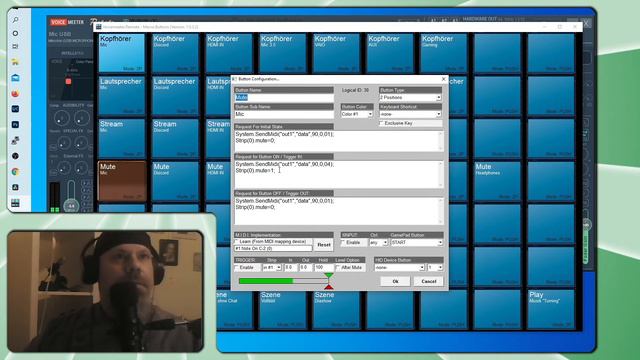Click the Lautsprecher Mic macro button
The width and height of the screenshot is (640, 360).
tap(122, 96)
